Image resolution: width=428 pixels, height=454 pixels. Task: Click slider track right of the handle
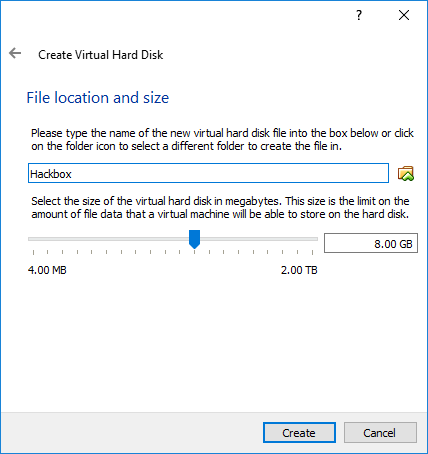[x=259, y=239]
